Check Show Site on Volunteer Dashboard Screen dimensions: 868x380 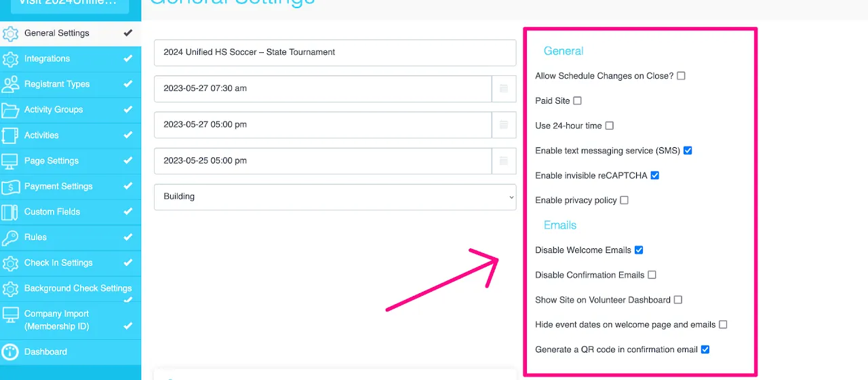677,300
